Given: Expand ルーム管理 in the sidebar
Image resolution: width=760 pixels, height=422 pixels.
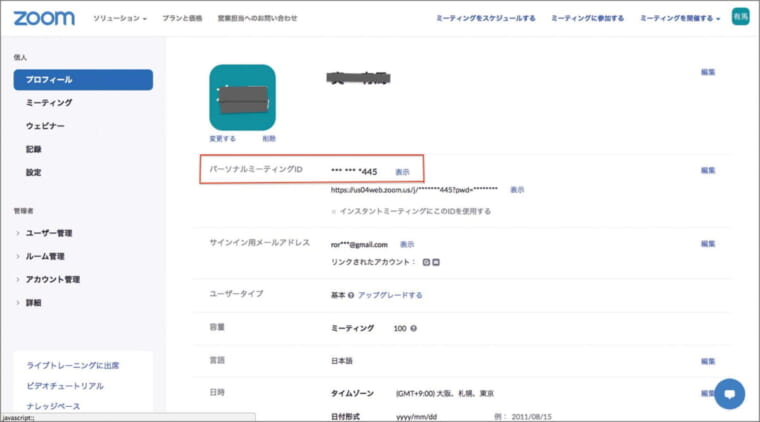Looking at the screenshot, I should [x=45, y=256].
